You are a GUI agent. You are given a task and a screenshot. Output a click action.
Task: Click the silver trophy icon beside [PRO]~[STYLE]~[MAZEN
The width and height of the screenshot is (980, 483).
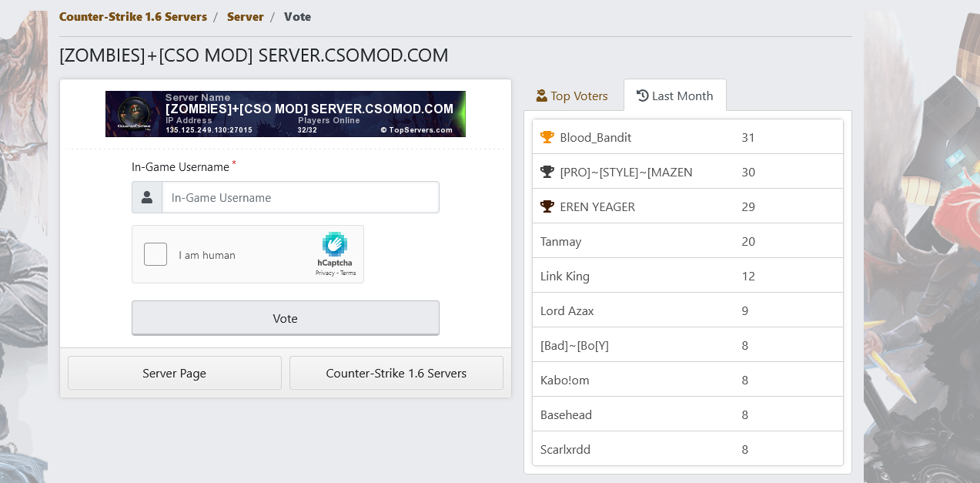click(x=547, y=172)
